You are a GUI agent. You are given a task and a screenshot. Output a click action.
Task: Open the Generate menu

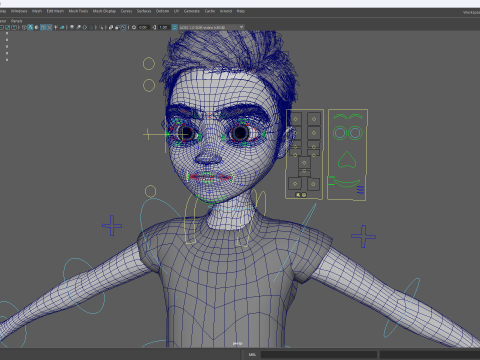(192, 11)
